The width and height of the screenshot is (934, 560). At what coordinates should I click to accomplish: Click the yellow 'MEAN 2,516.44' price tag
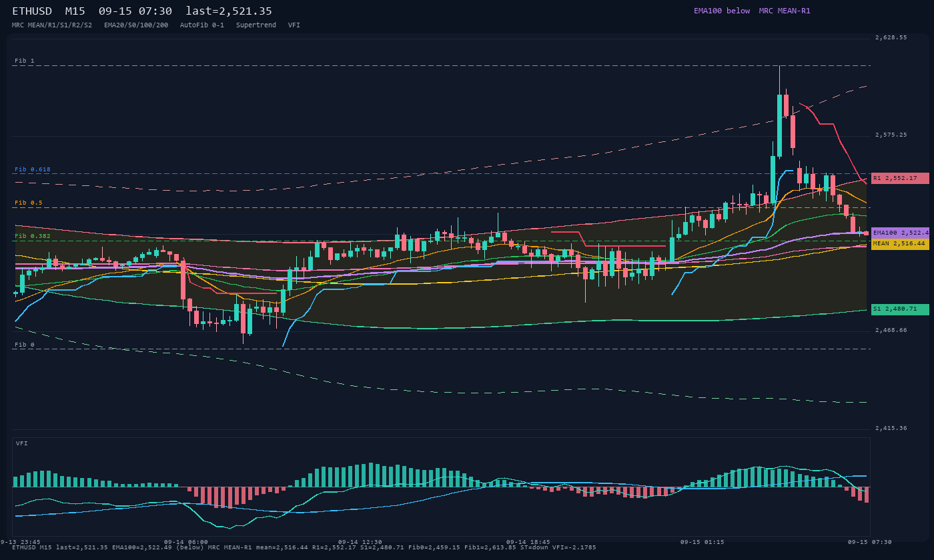pyautogui.click(x=900, y=243)
